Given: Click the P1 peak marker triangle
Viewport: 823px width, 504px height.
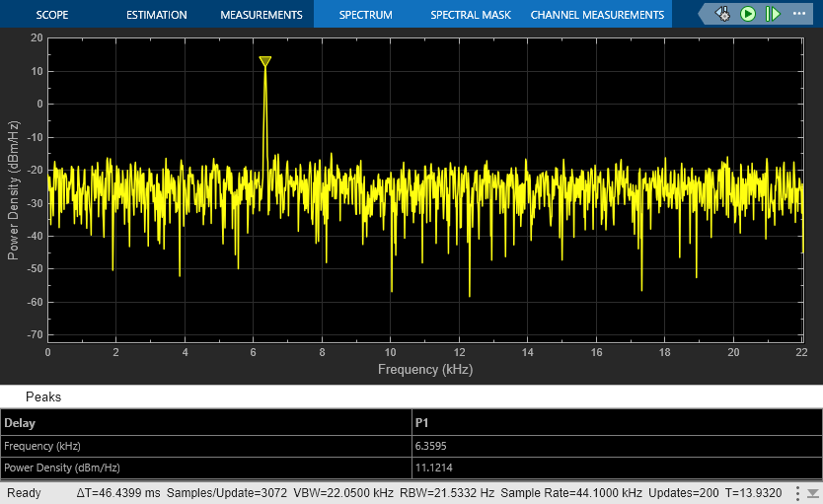Looking at the screenshot, I should [265, 62].
